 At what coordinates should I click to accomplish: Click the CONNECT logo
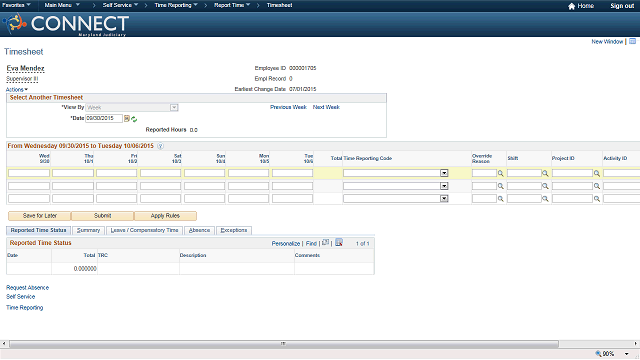tap(66, 24)
